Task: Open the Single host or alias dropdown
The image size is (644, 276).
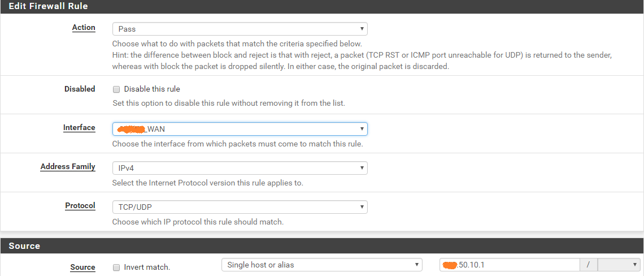Action: coord(322,265)
